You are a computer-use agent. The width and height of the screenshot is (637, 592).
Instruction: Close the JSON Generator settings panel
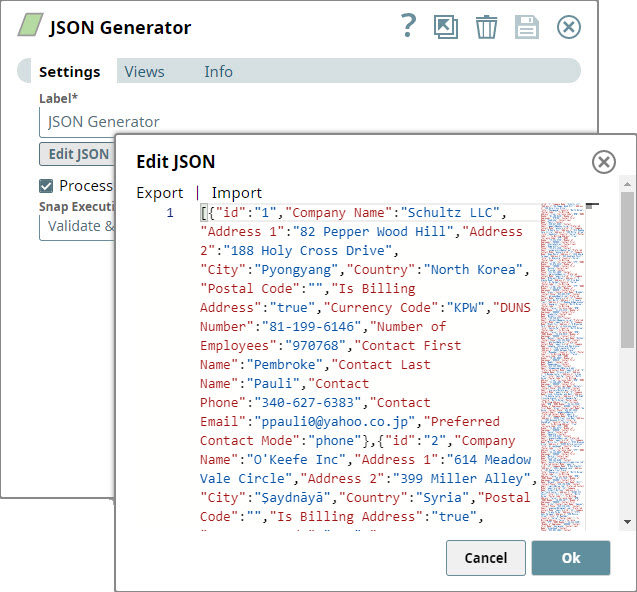click(x=569, y=27)
